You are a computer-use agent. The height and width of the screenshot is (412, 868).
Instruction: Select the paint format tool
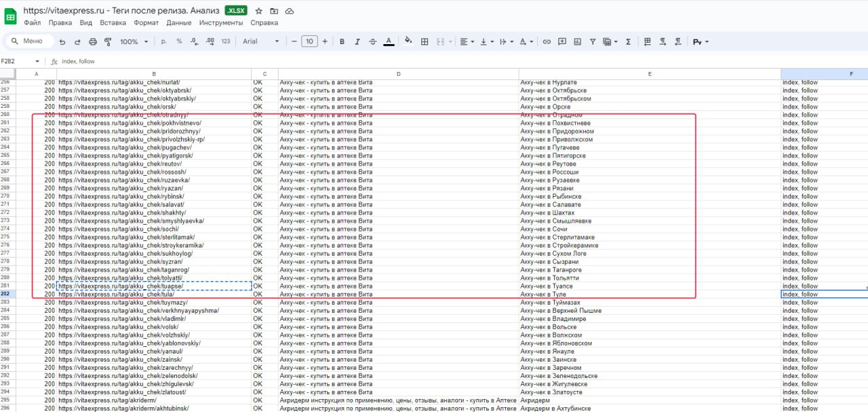click(108, 41)
